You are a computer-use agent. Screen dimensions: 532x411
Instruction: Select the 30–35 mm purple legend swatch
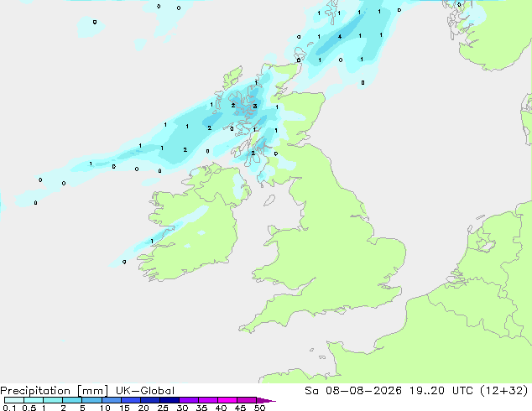click(x=188, y=400)
